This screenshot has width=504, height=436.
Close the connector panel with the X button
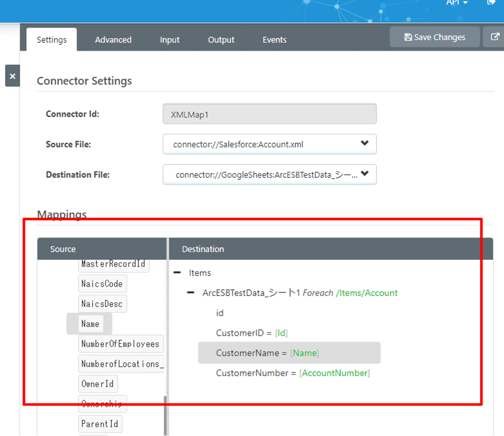pos(12,76)
